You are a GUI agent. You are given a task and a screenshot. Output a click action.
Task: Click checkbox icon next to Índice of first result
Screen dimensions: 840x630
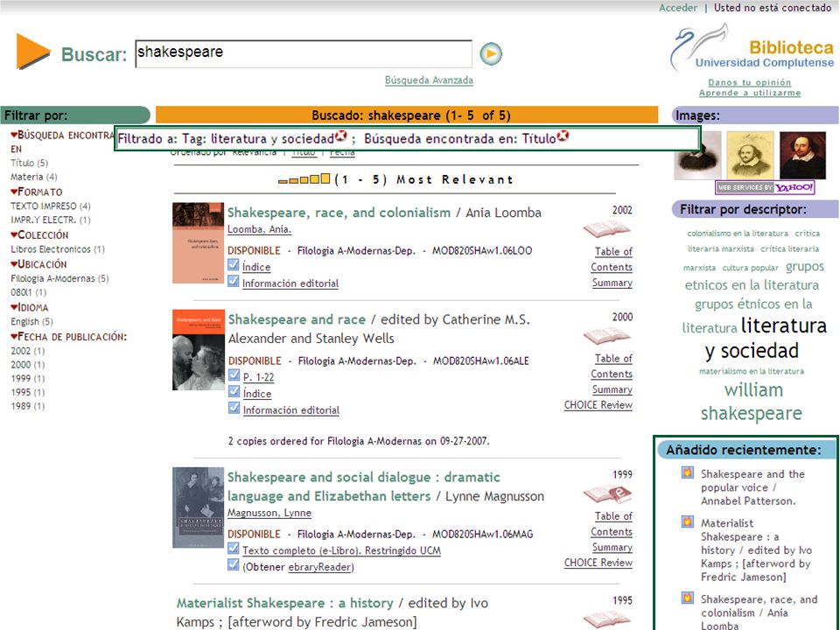(x=233, y=264)
